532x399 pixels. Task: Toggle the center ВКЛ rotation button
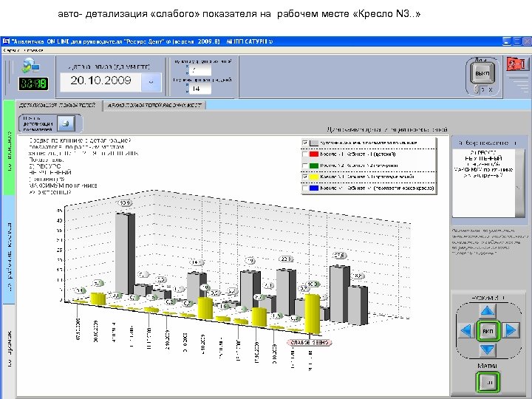(488, 330)
